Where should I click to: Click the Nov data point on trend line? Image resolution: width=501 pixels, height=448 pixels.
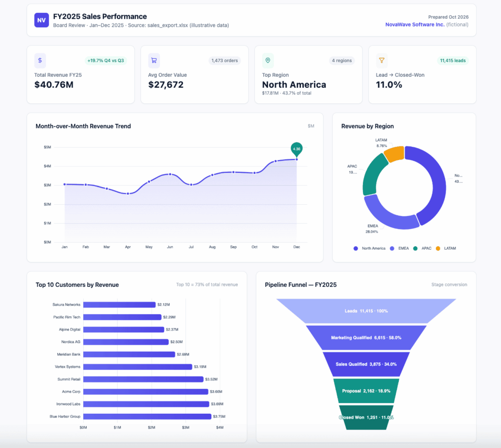pyautogui.click(x=275, y=161)
